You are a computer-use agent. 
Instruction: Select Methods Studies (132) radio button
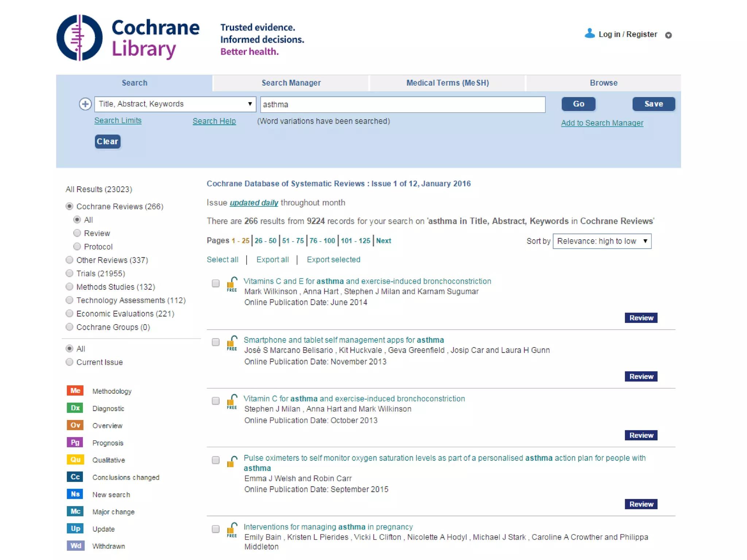coord(69,287)
